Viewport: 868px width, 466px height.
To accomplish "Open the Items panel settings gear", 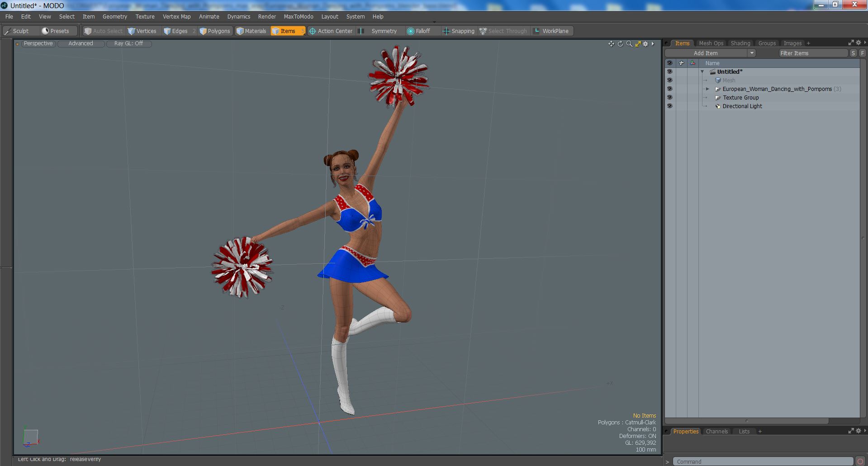I will point(858,43).
